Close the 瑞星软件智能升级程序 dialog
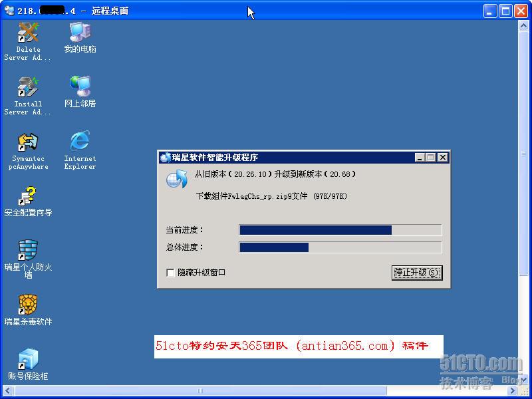The image size is (532, 399). click(442, 158)
